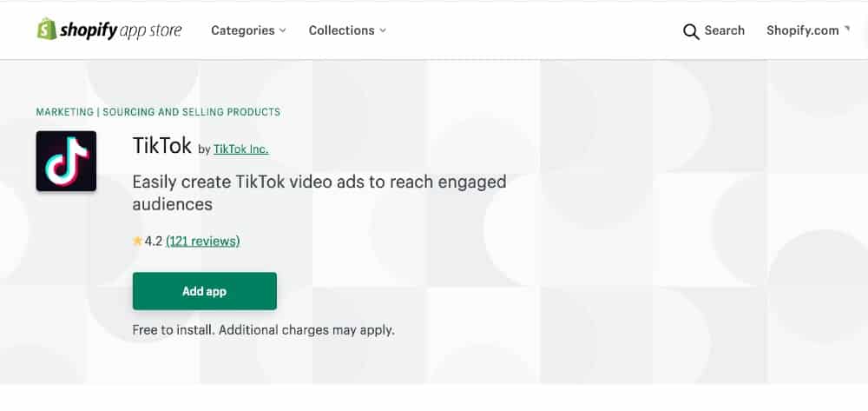
Task: Open the TikTok app icon
Action: (x=67, y=162)
